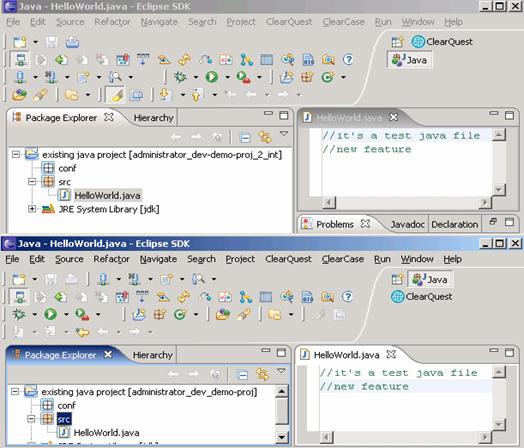Collapse the existing java project node in the bottom window
Image resolution: width=524 pixels, height=448 pixels.
click(15, 392)
